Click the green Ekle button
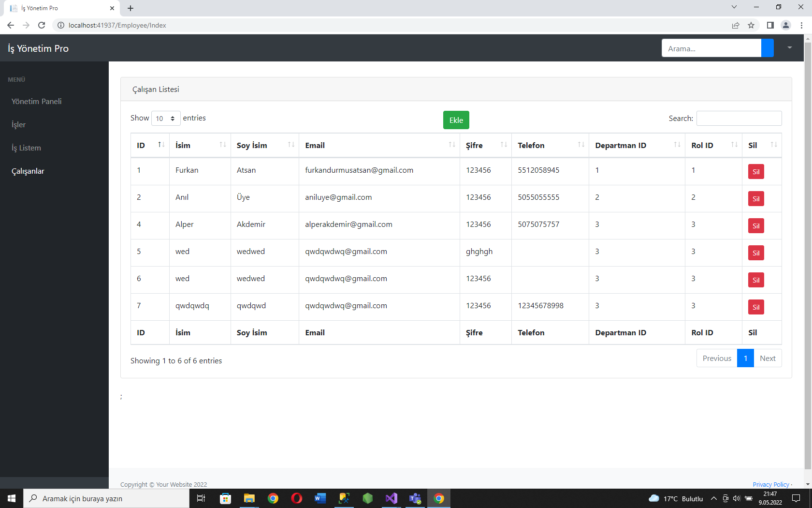Screen dimensions: 812x508 tap(456, 120)
